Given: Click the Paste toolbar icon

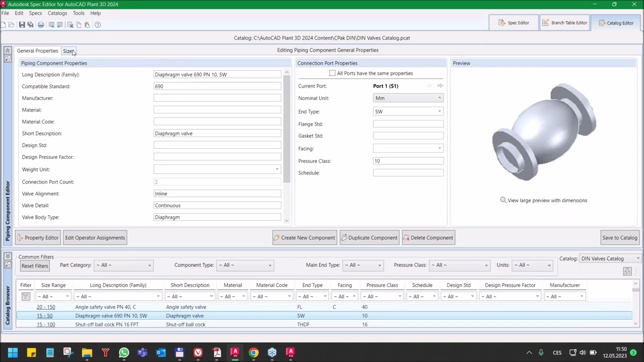Looking at the screenshot, I should [x=87, y=25].
